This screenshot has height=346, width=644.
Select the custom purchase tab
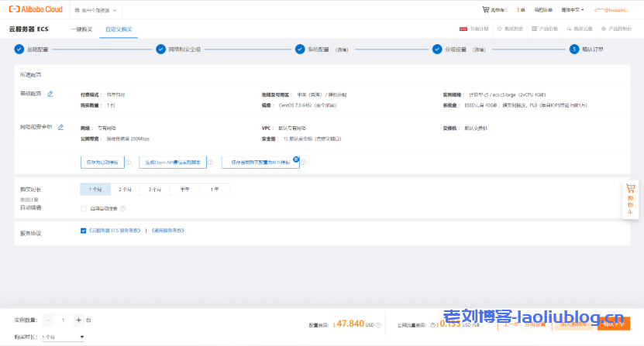[x=119, y=29]
